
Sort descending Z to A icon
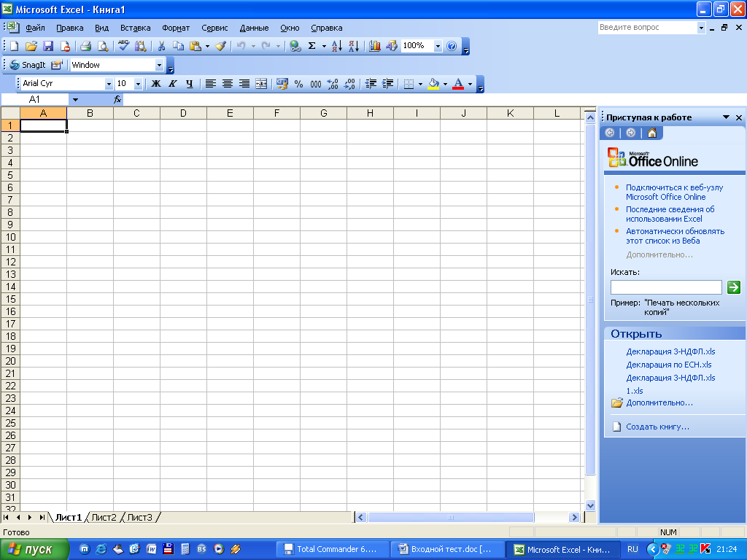[354, 46]
